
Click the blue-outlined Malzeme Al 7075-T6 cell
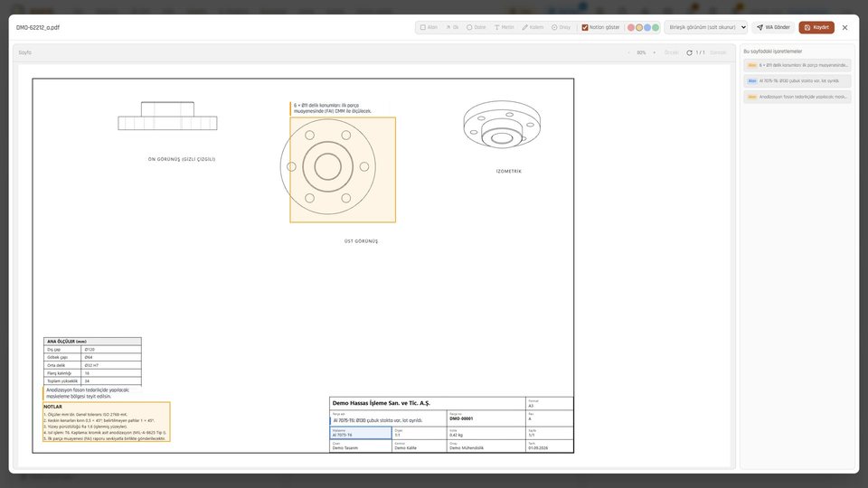361,433
